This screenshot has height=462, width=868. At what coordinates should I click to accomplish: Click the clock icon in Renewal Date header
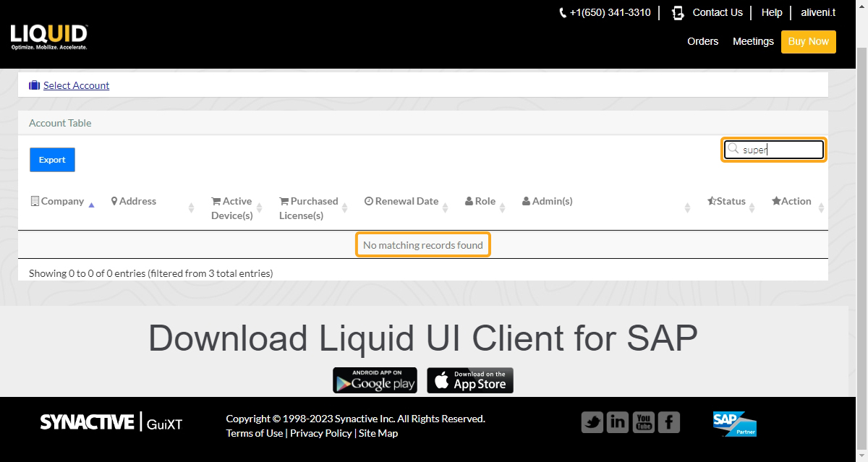click(368, 201)
